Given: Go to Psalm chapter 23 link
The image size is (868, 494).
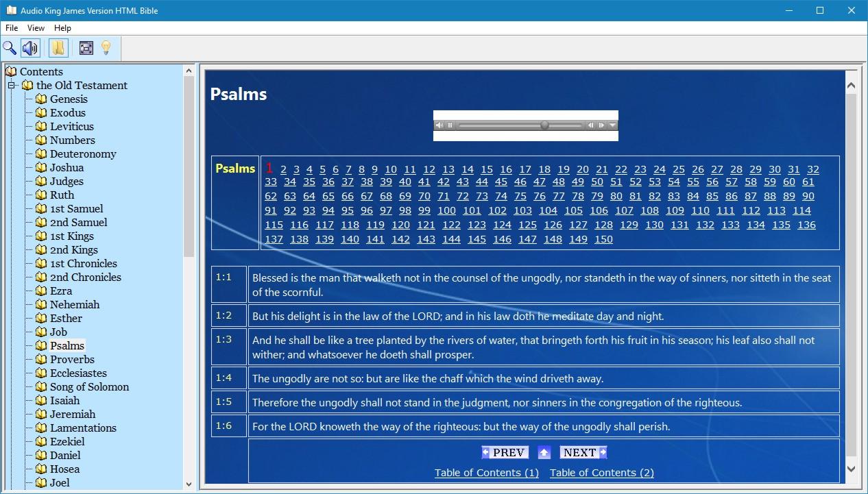Looking at the screenshot, I should tap(640, 170).
